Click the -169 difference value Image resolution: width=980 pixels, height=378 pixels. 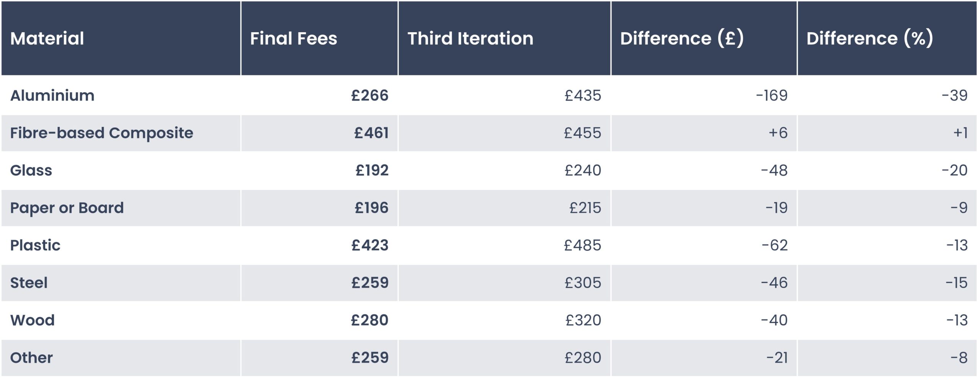tap(772, 95)
